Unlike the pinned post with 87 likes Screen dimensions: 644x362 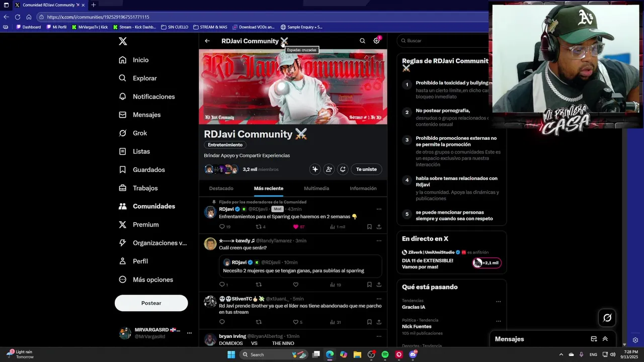click(x=296, y=227)
